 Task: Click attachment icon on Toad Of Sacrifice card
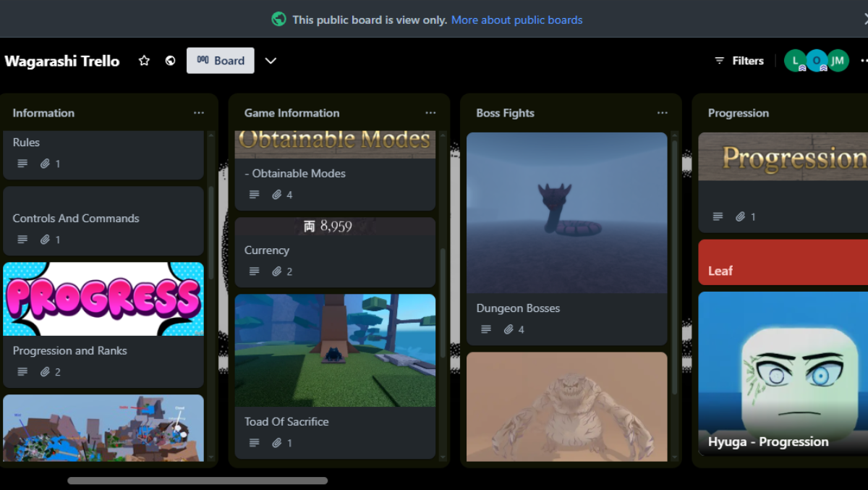(x=277, y=443)
